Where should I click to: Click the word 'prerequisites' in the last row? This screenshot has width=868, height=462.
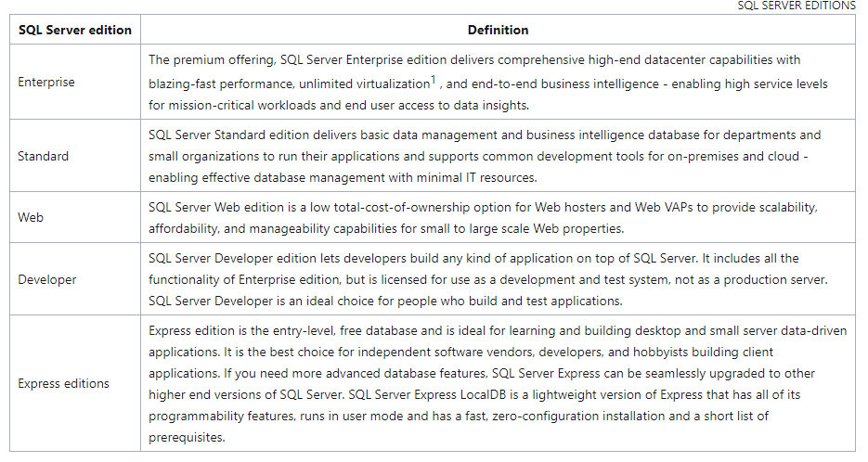185,437
